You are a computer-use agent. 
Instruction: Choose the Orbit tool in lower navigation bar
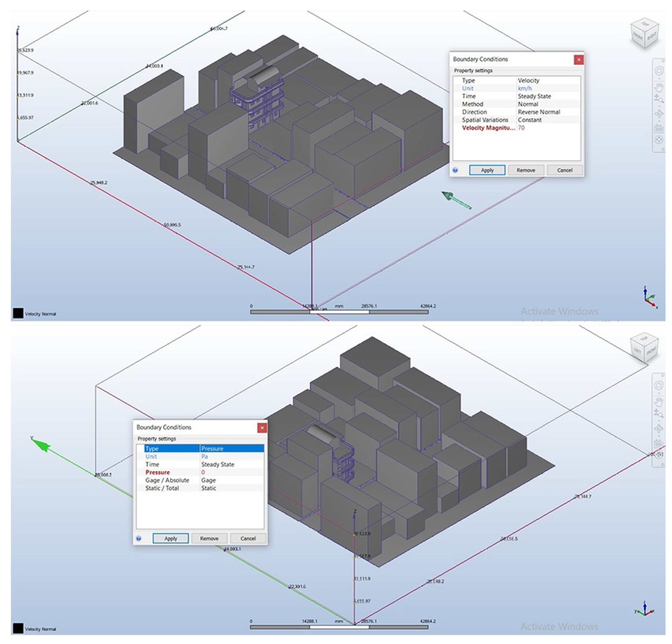[x=659, y=428]
